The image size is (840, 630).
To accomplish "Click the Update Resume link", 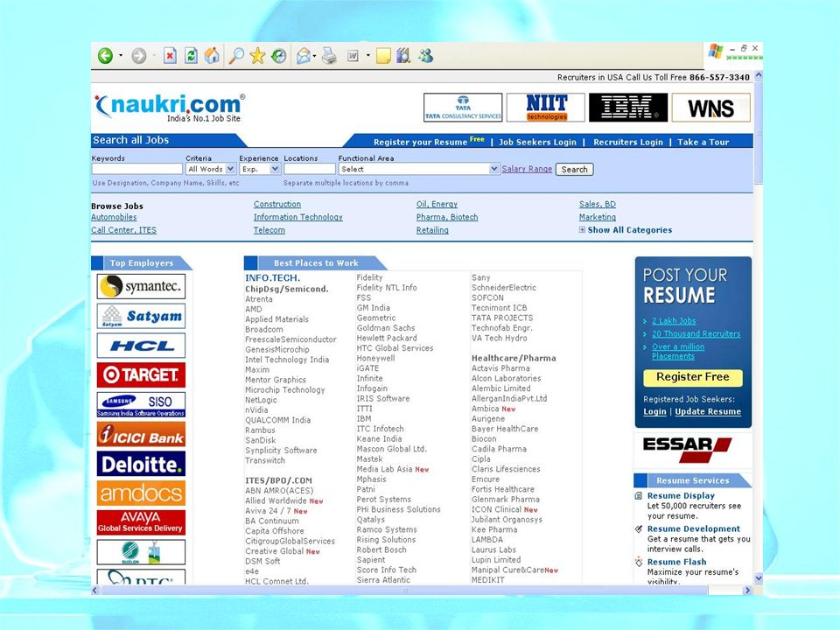I will pos(708,411).
